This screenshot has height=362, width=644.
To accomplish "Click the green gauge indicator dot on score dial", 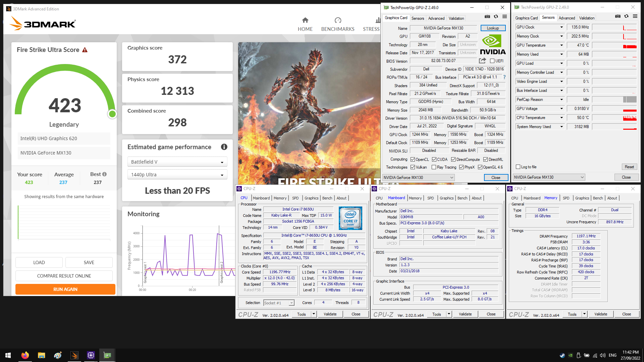I will (112, 114).
